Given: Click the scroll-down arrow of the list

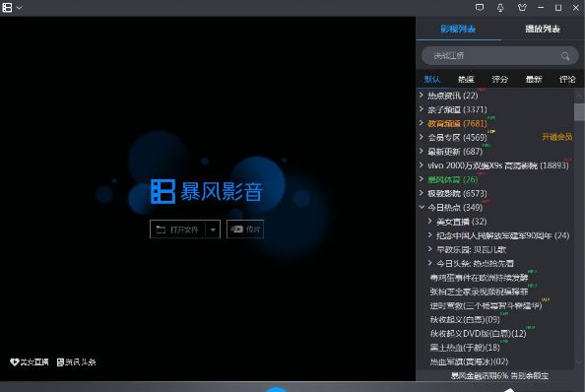Looking at the screenshot, I should click(x=579, y=361).
